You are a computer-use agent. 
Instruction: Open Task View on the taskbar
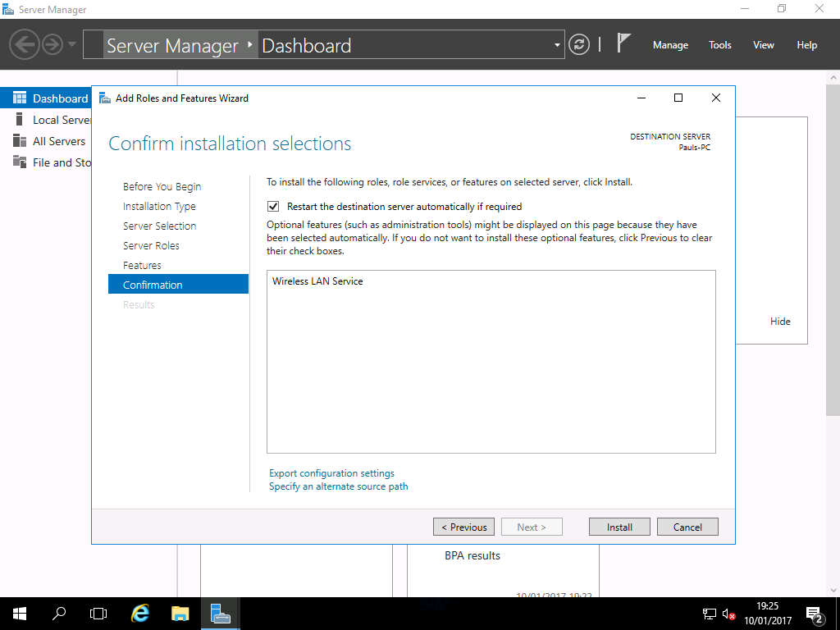pos(98,614)
